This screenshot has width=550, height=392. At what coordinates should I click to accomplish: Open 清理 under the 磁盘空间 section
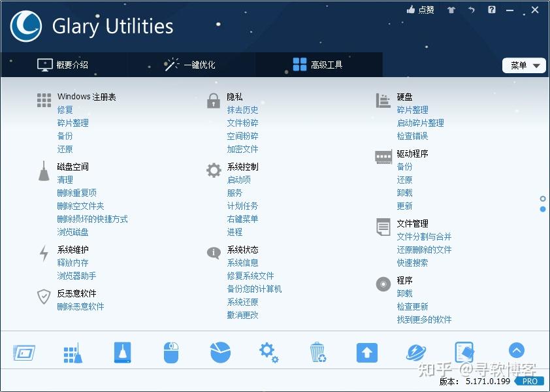(x=64, y=180)
